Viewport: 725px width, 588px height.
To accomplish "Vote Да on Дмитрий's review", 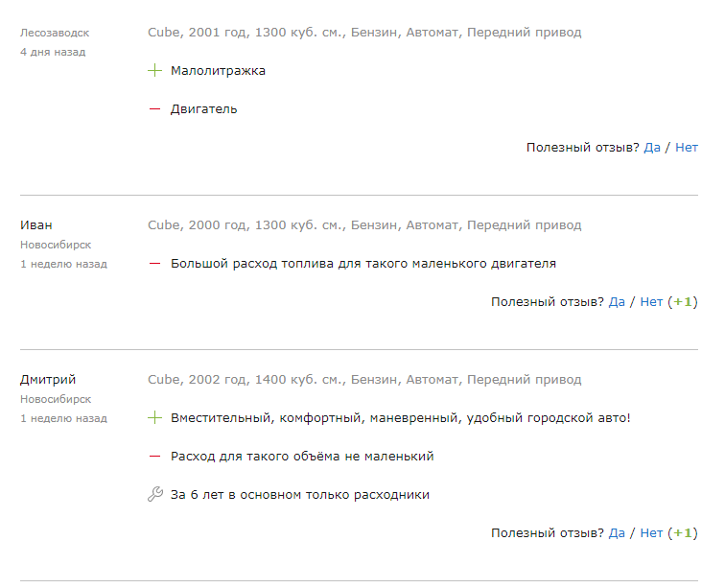I will [x=617, y=533].
